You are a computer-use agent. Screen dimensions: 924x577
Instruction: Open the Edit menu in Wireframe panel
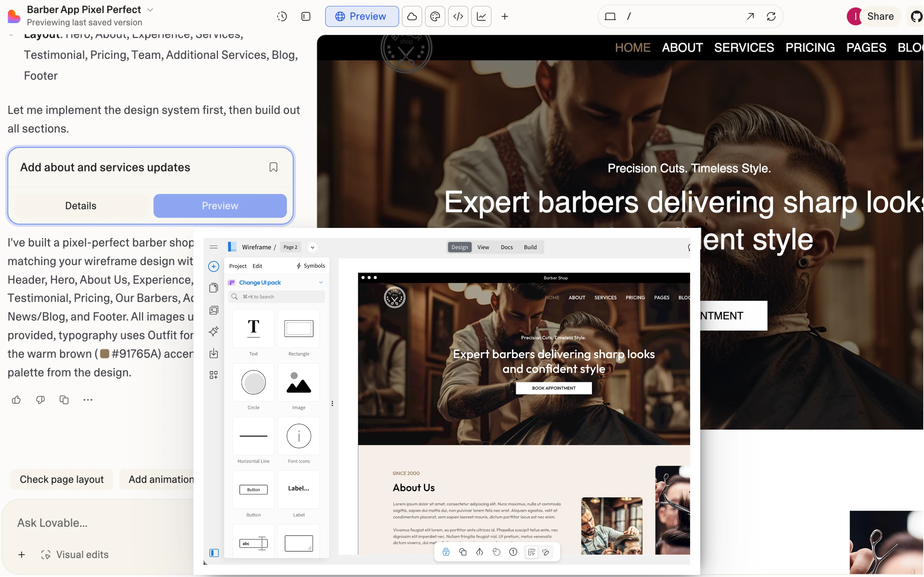(x=257, y=266)
